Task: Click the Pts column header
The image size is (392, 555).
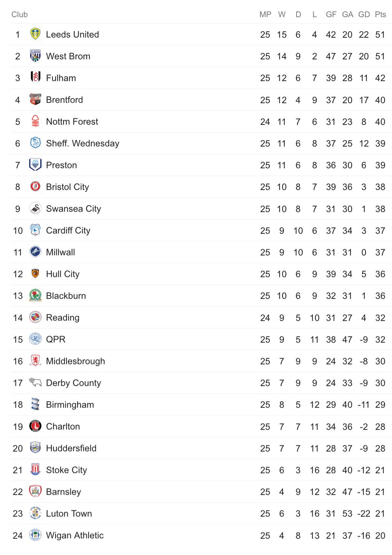Action: click(380, 14)
